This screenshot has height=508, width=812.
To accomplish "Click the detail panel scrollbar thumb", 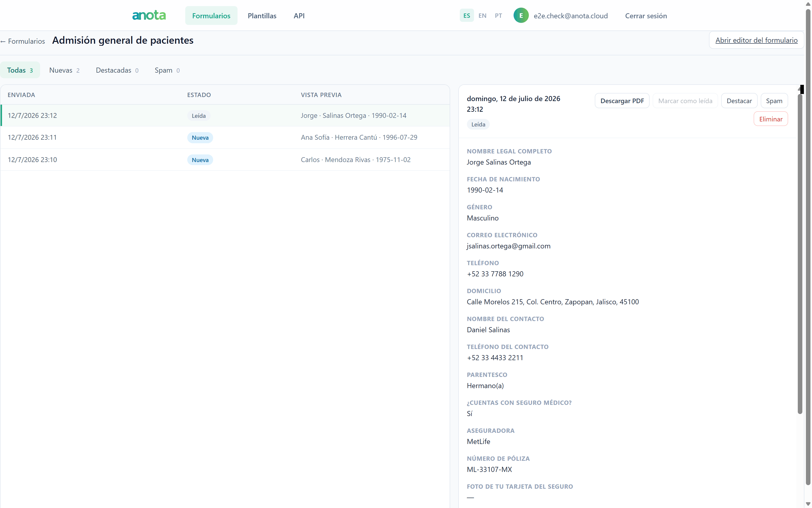I will (x=800, y=254).
